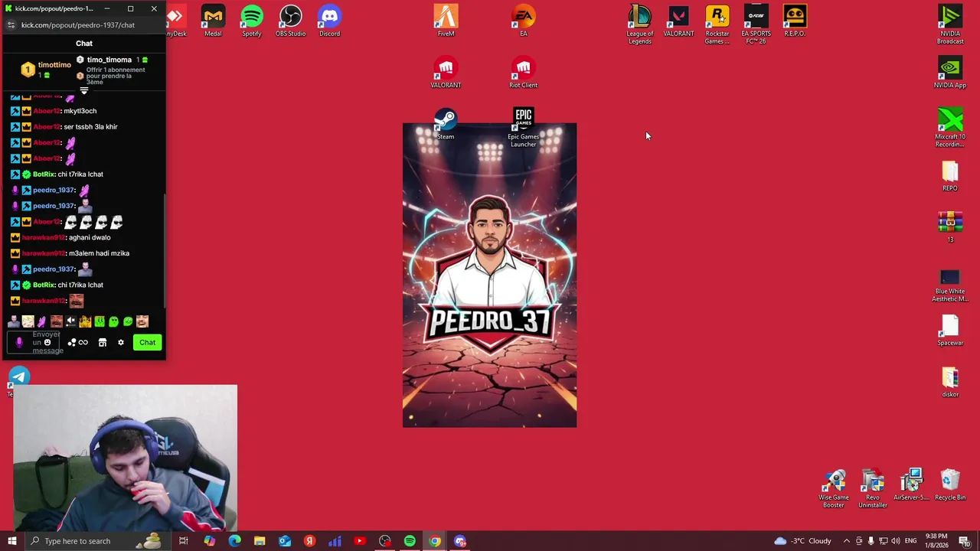
Task: Open Wise Game Booster shortcut
Action: click(834, 488)
